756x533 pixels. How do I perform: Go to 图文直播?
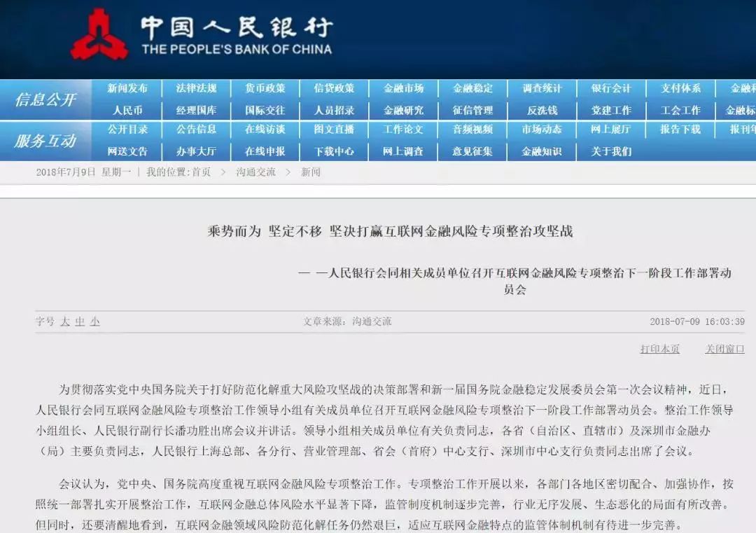point(334,130)
